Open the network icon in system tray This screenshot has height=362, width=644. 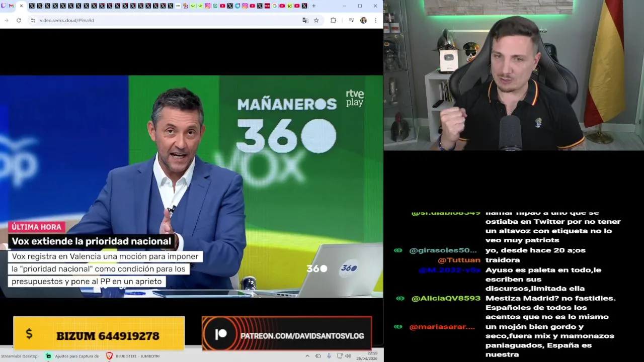[340, 356]
